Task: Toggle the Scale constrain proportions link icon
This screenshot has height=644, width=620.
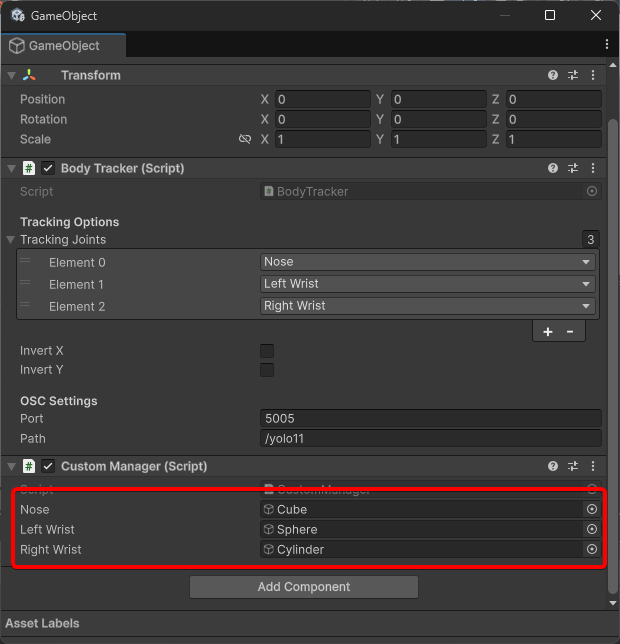Action: (245, 139)
